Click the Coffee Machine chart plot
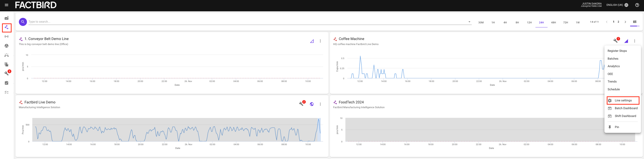Viewport: 644px width, 159px height. 476,67
